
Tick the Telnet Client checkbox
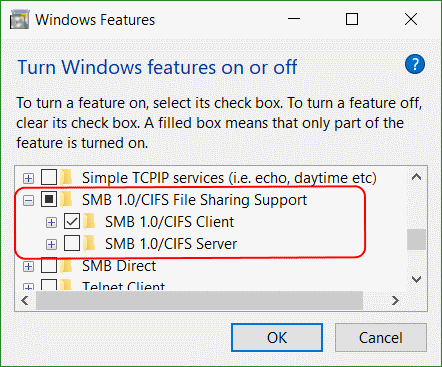(x=49, y=285)
